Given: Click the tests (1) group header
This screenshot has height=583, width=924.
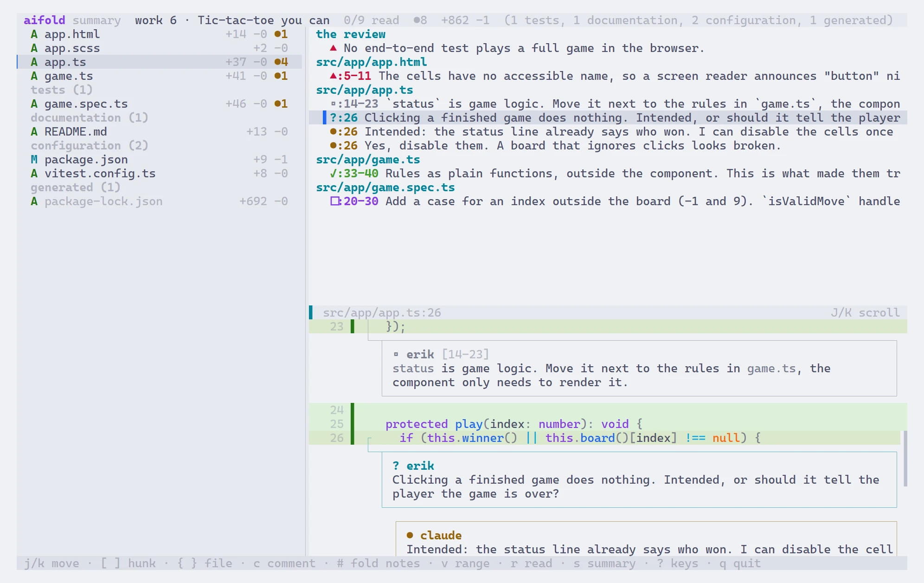Looking at the screenshot, I should click(62, 90).
